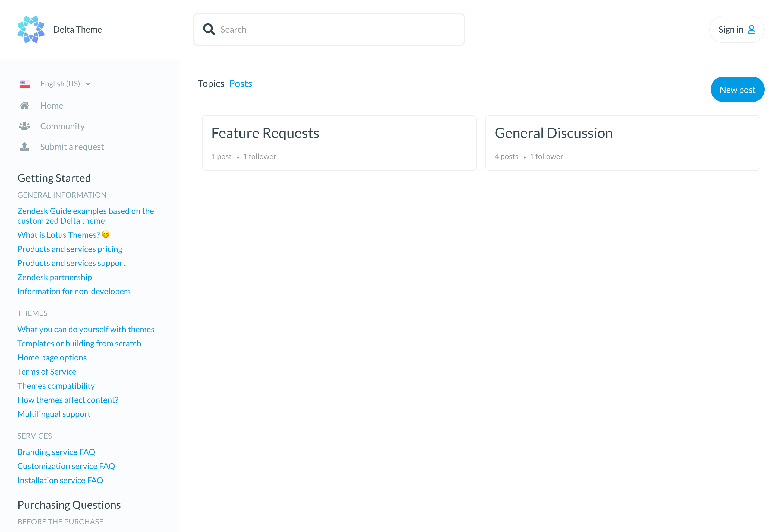Click the Delta Theme lotus logo
This screenshot has height=532, width=782.
pos(31,29)
